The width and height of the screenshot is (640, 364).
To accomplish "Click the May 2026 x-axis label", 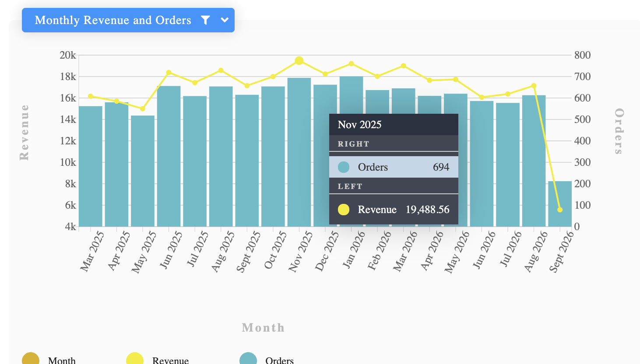I will pyautogui.click(x=457, y=252).
